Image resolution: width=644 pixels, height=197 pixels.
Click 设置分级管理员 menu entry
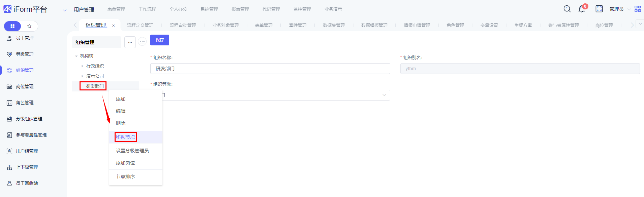point(132,151)
